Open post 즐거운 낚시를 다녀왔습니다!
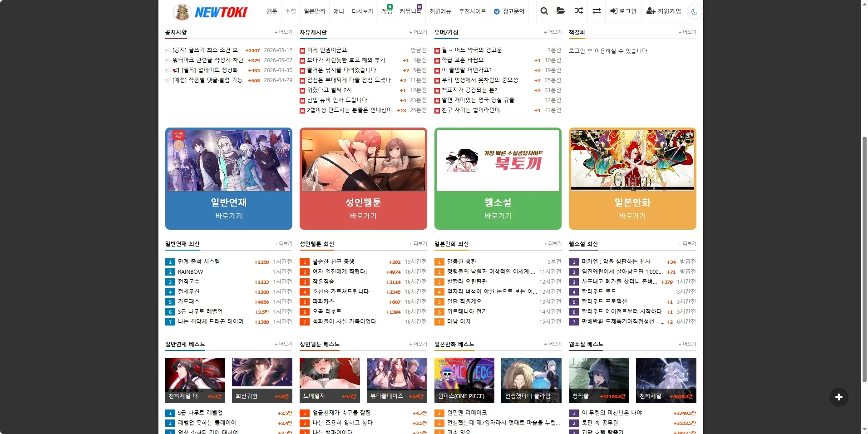This screenshot has height=434, width=868. 342,70
